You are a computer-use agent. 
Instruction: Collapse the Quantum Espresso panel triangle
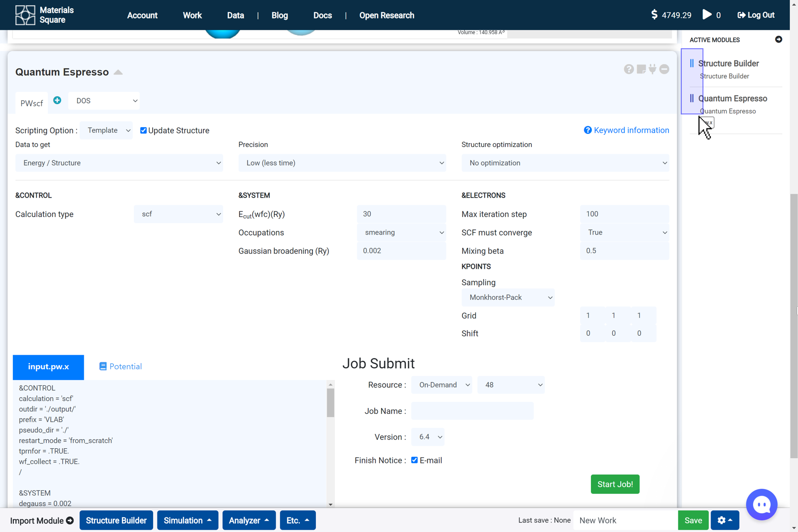click(118, 72)
